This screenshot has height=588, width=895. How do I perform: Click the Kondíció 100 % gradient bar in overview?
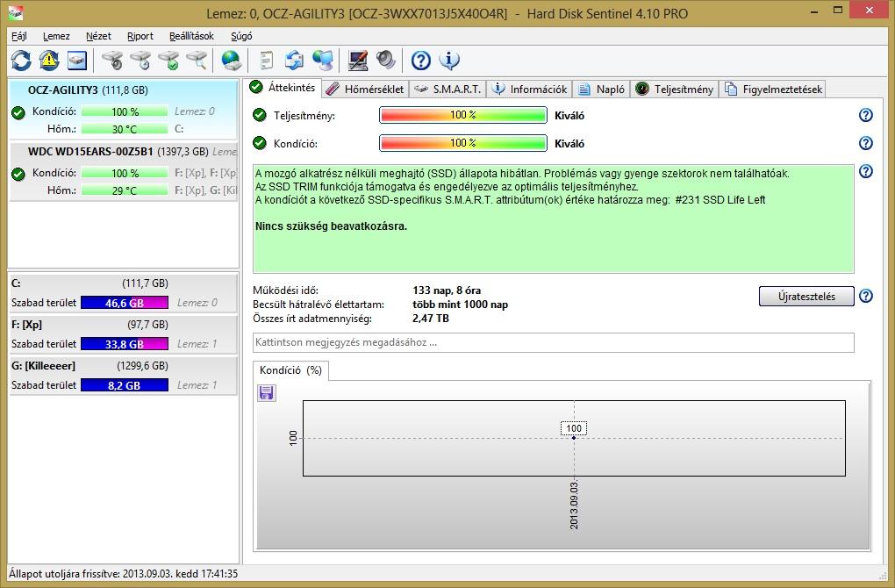pyautogui.click(x=463, y=143)
